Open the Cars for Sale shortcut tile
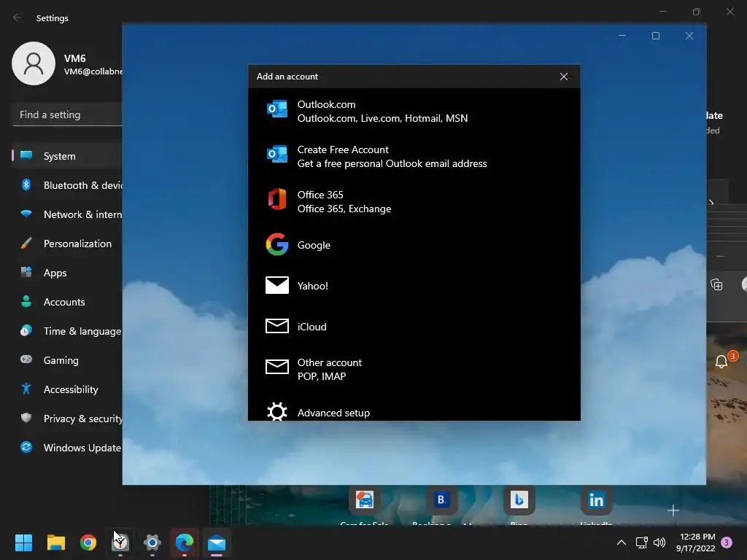The image size is (747, 560). click(365, 500)
